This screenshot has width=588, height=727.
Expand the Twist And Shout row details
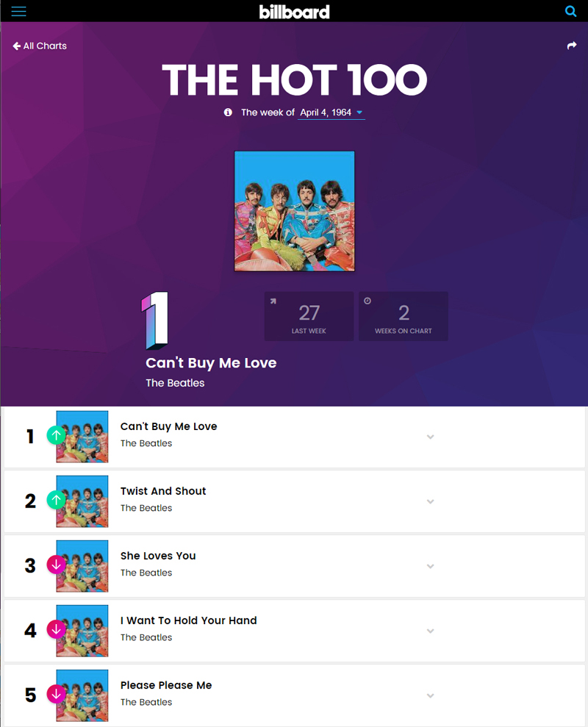(431, 501)
